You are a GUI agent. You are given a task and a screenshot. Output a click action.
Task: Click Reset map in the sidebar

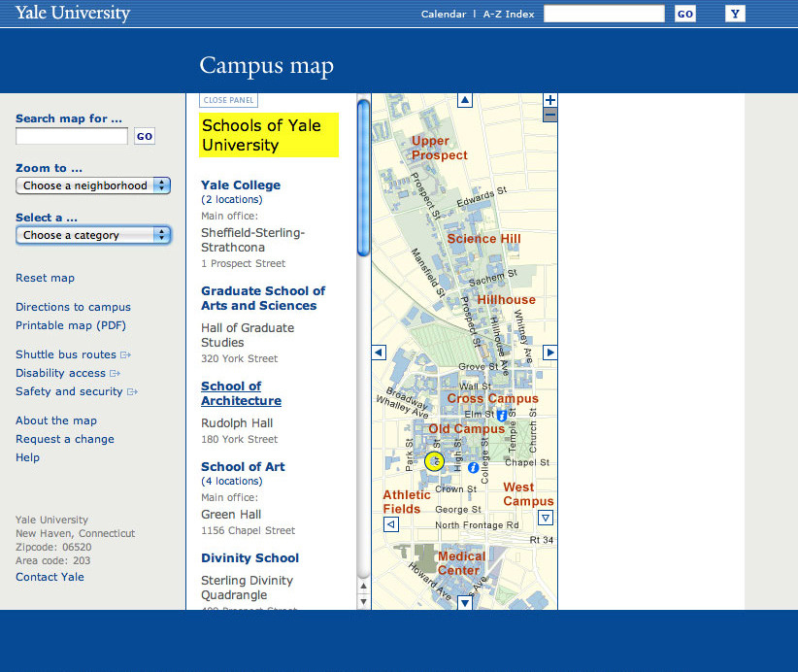click(x=45, y=278)
